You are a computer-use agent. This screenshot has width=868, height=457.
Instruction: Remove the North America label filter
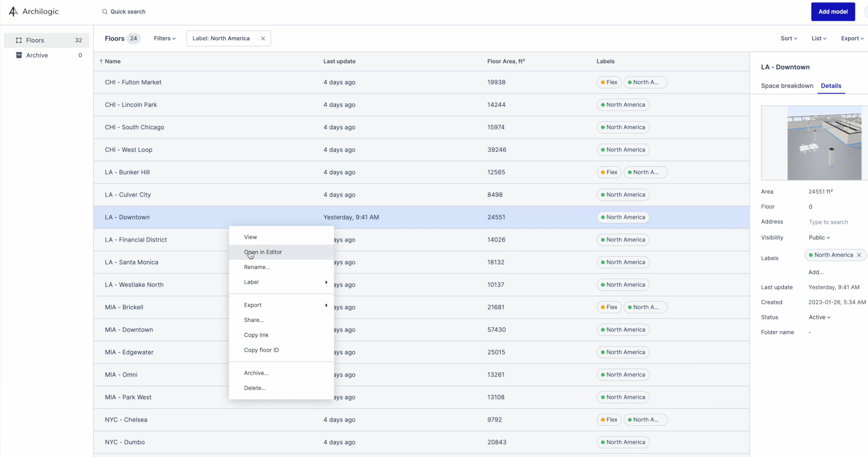tap(263, 38)
